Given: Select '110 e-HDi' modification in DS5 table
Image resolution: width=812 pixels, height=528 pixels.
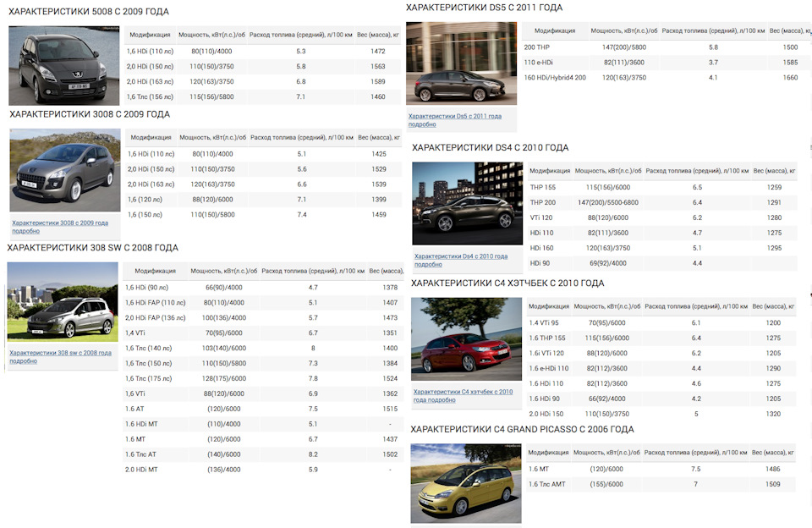Looking at the screenshot, I should 538,62.
